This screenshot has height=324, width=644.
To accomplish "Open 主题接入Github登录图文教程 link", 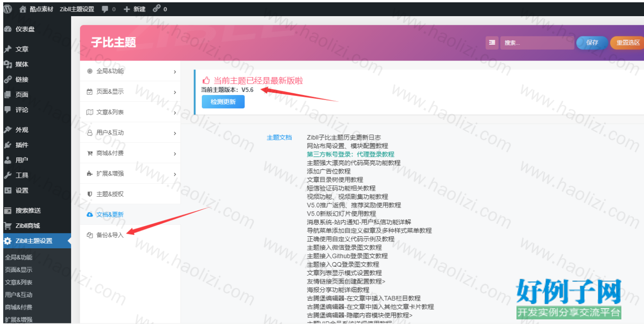I will (x=347, y=256).
